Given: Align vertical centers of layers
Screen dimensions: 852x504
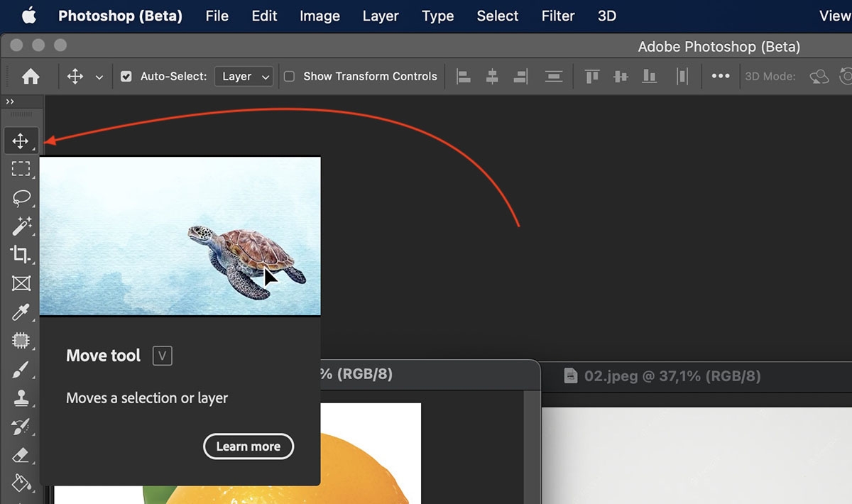Looking at the screenshot, I should pyautogui.click(x=621, y=76).
